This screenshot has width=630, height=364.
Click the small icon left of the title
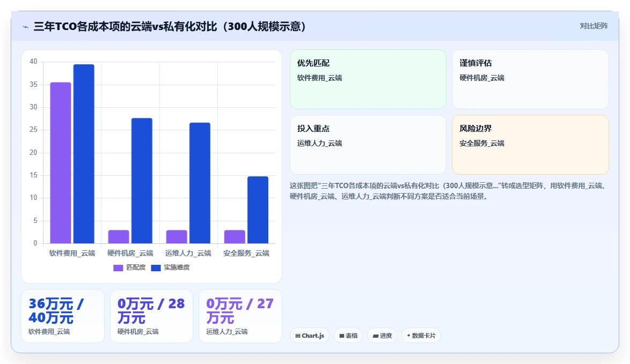pyautogui.click(x=25, y=27)
